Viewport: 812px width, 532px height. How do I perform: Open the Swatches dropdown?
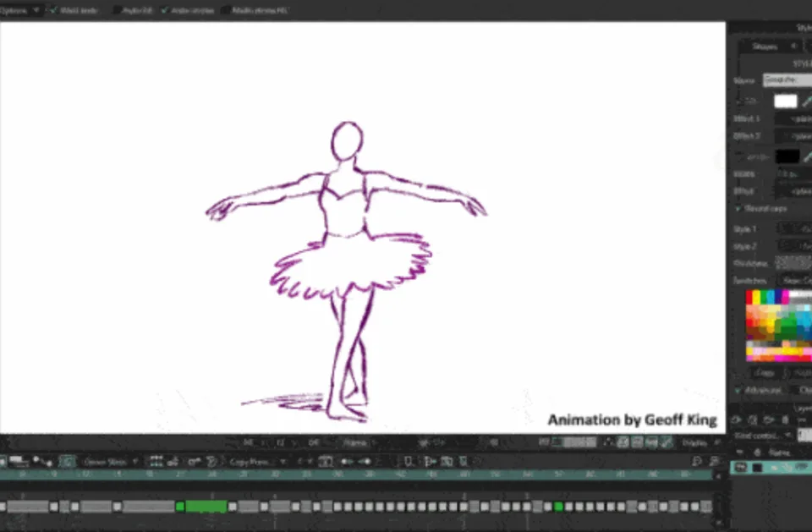click(796, 280)
